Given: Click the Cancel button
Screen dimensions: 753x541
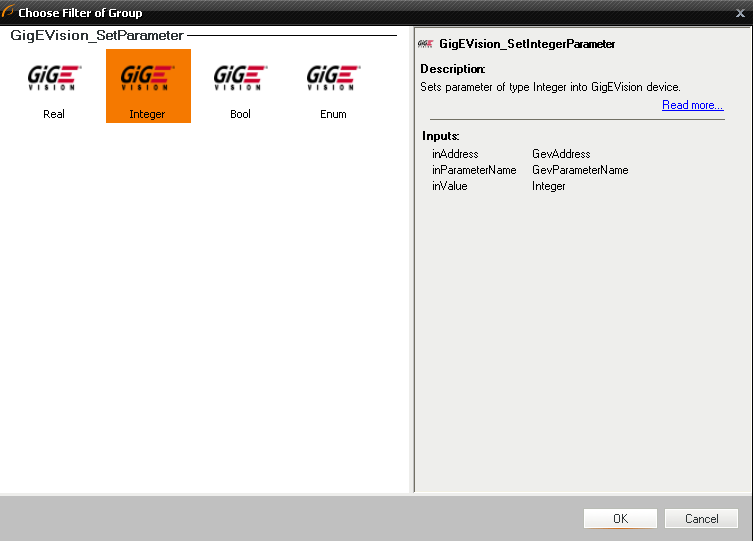Looking at the screenshot, I should 701,518.
